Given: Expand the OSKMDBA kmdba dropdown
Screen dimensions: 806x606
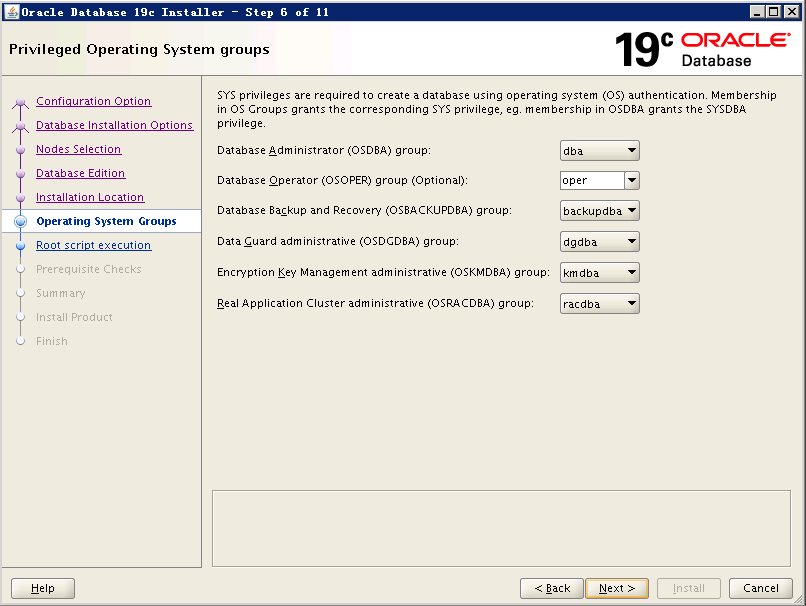Looking at the screenshot, I should click(x=599, y=272).
